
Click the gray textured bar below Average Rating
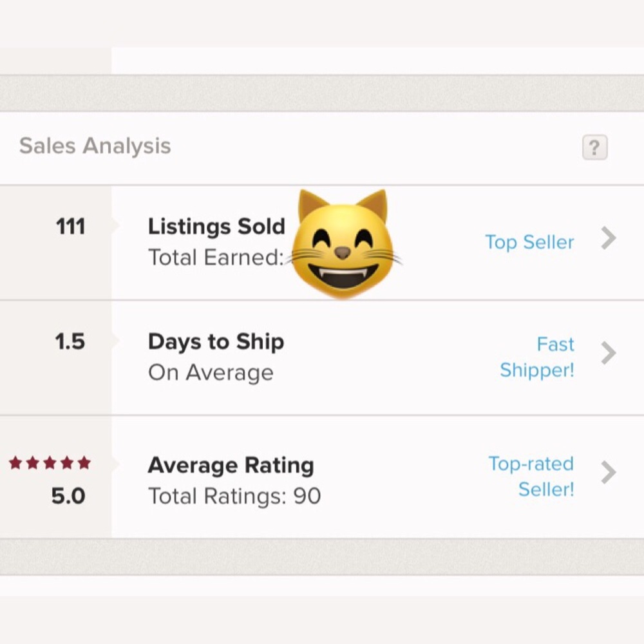(x=322, y=556)
